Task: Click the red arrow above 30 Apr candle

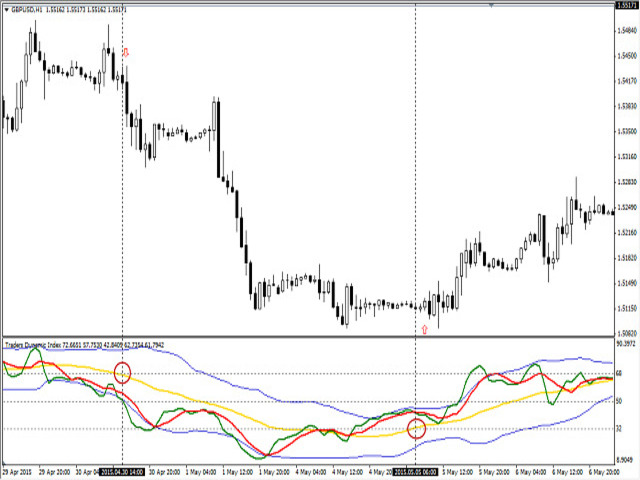Action: tap(125, 52)
